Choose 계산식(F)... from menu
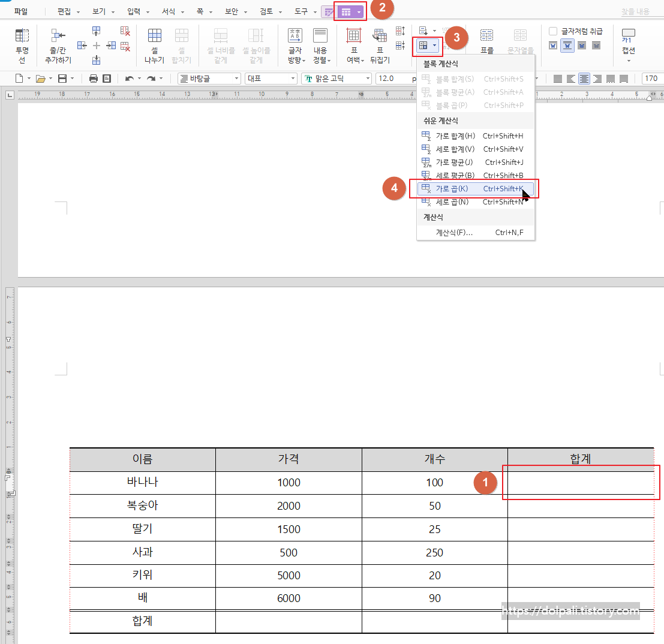The image size is (664, 644). click(x=475, y=233)
